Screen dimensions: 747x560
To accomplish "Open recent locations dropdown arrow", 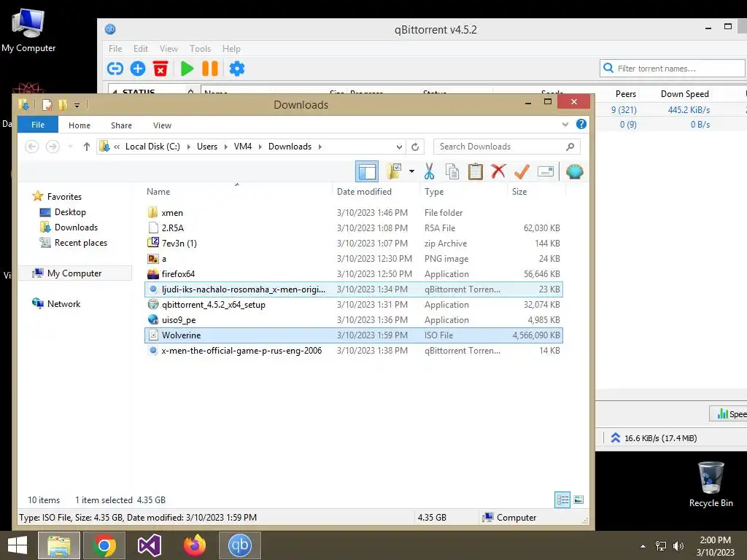I will tap(71, 147).
